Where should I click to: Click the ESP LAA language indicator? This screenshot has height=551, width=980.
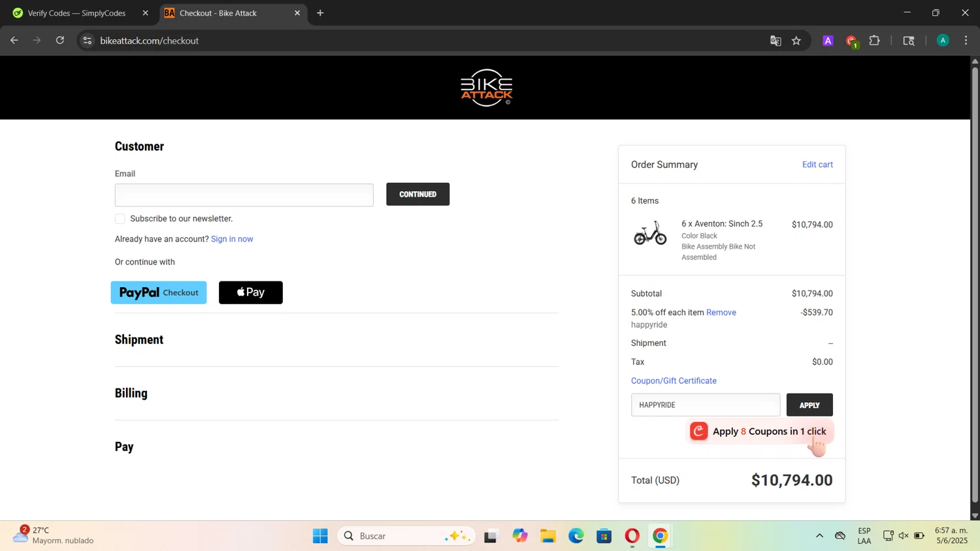point(864,536)
